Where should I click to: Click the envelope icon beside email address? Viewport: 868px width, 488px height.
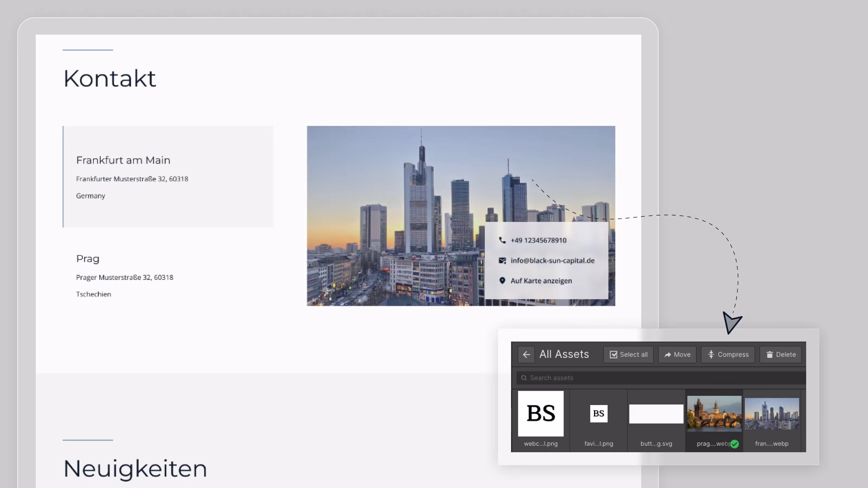502,261
